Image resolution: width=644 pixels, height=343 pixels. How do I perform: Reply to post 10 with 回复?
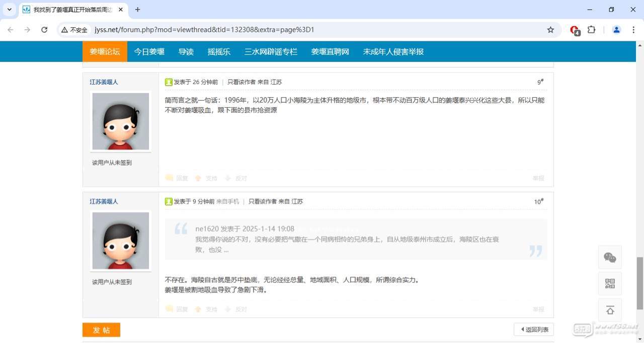click(x=177, y=309)
